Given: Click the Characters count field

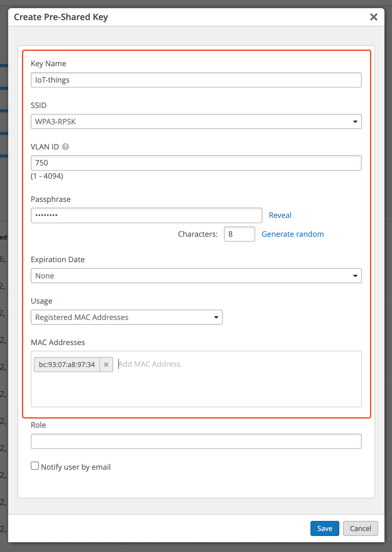Looking at the screenshot, I should coord(239,234).
